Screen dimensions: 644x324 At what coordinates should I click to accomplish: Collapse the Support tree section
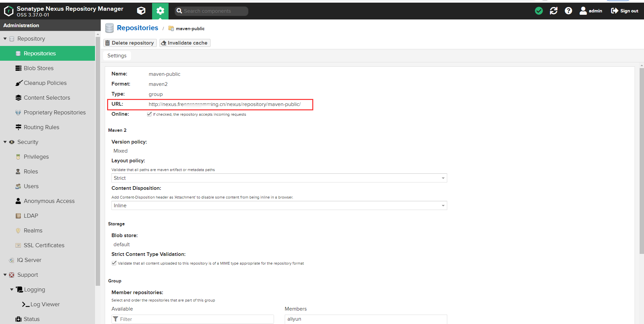[x=5, y=275]
